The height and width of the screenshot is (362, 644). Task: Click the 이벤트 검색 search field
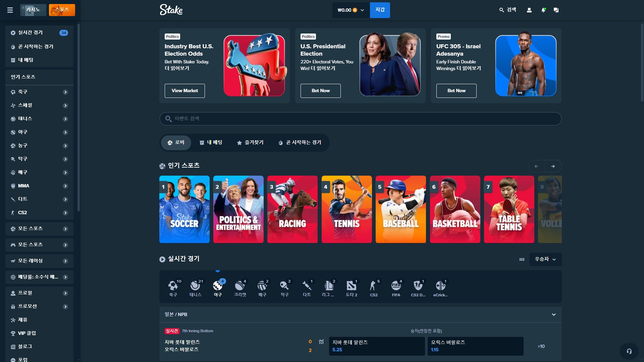[360, 119]
